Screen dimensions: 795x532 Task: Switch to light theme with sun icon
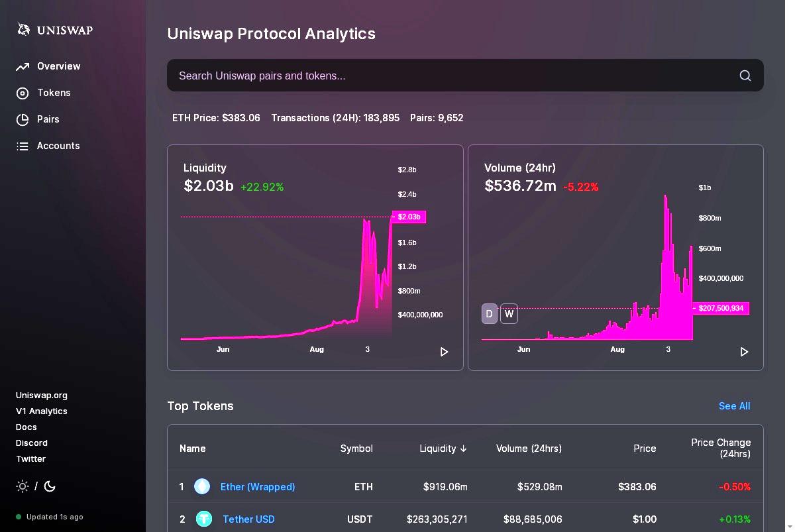pos(23,486)
